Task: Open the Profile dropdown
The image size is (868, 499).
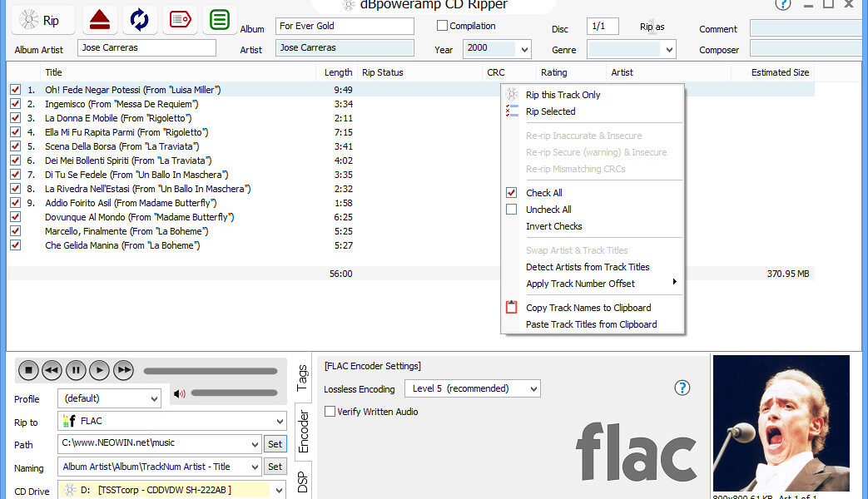Action: click(154, 398)
